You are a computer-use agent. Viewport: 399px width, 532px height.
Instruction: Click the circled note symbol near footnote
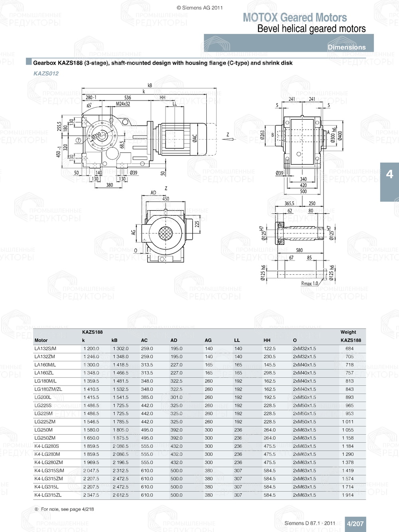click(36, 509)
